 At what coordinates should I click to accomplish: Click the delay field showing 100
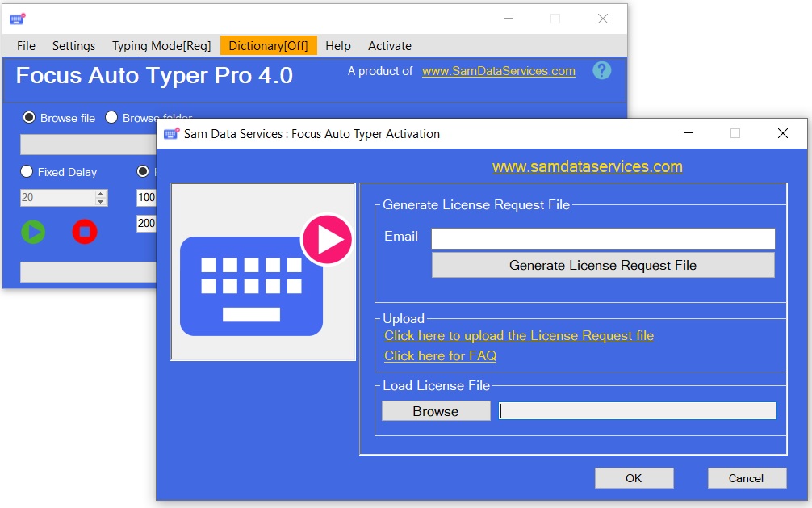click(147, 198)
